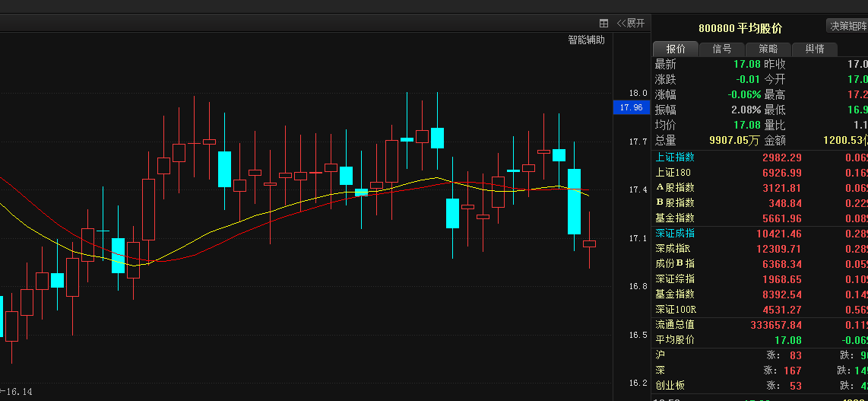868x401 pixels.
Task: Select the 舆情 tab
Action: [815, 49]
